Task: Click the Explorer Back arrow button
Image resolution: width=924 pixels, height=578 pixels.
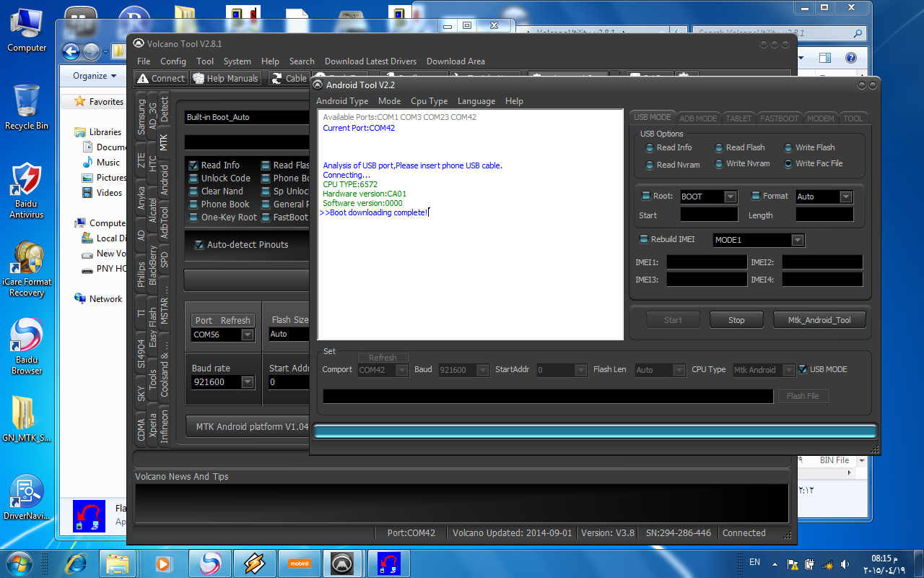Action: (x=71, y=51)
